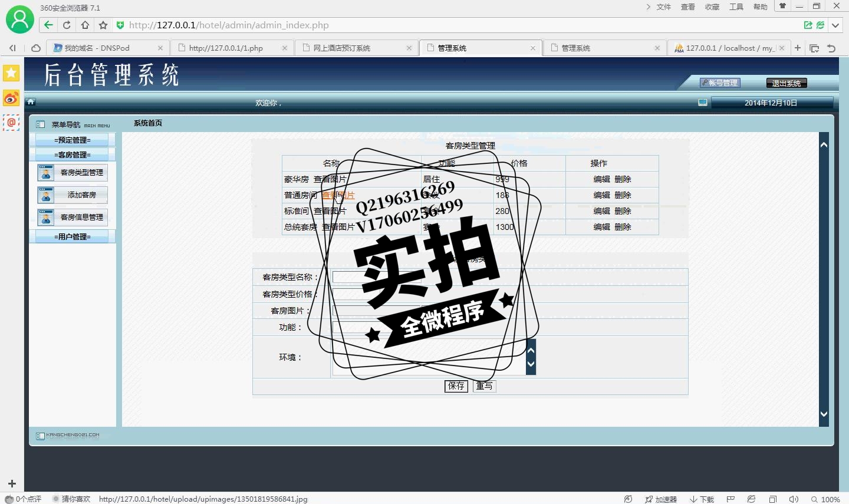The height and width of the screenshot is (504, 849).
Task: Close the 网上酒店预订系统 tab
Action: tap(409, 48)
